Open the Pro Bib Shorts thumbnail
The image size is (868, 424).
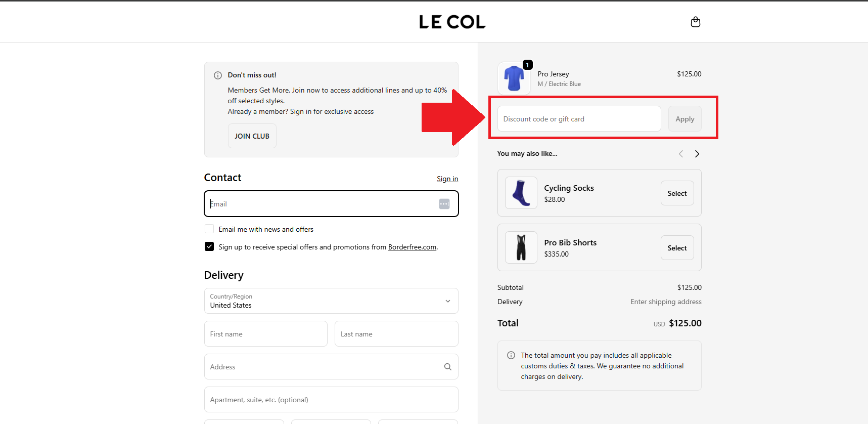tap(521, 247)
